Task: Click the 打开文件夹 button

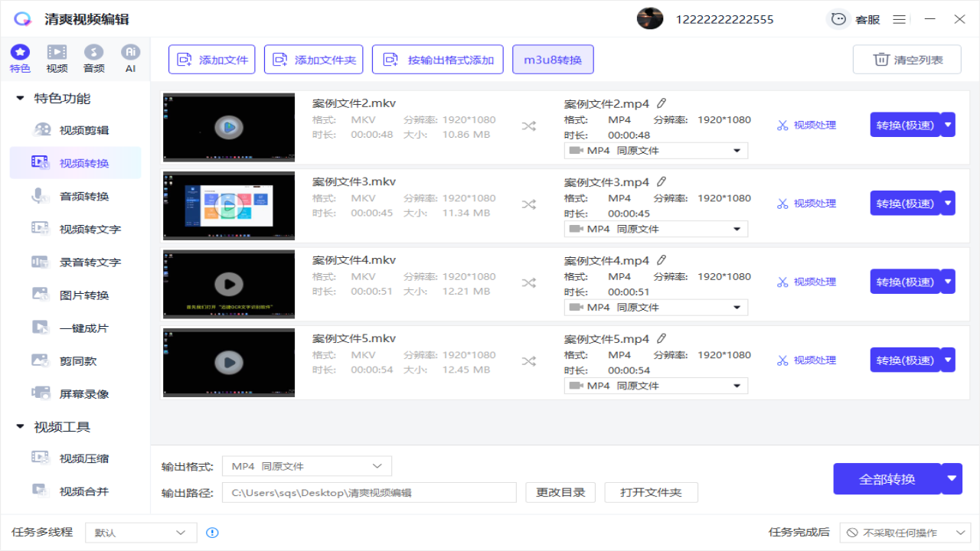Action: tap(652, 492)
